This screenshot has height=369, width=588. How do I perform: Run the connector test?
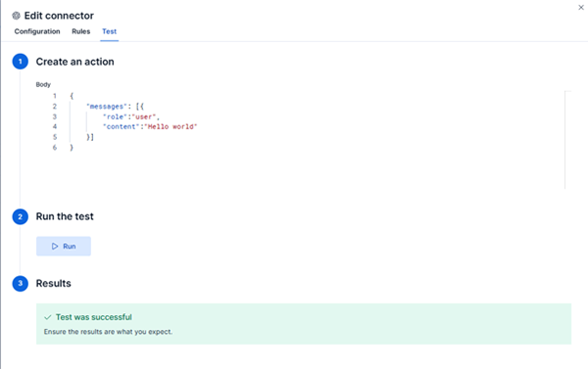coord(64,246)
